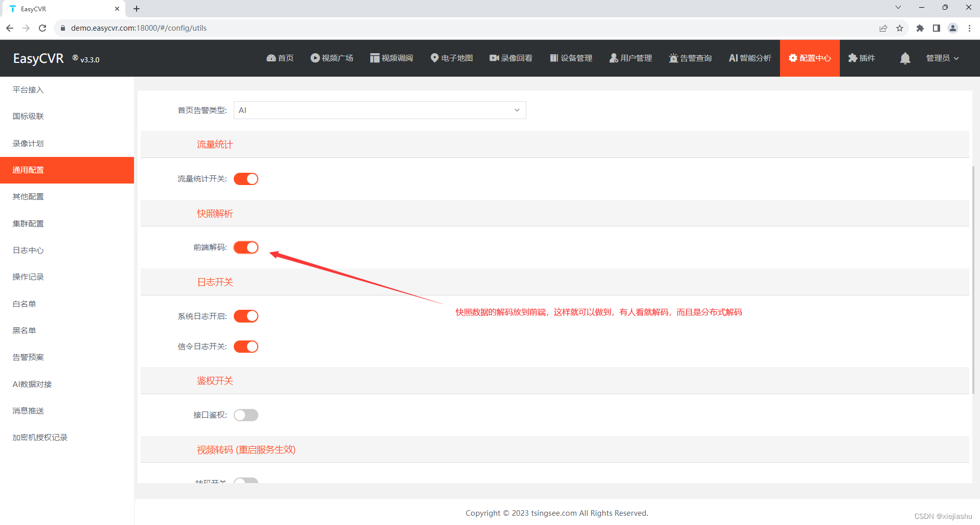The width and height of the screenshot is (980, 525).
Task: Open 录像回看 playback page
Action: coord(510,58)
